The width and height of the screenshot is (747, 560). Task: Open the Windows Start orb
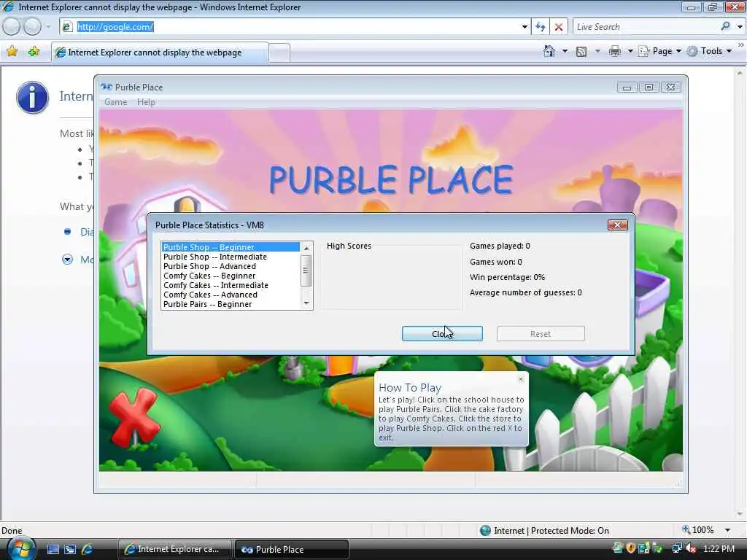coord(20,548)
